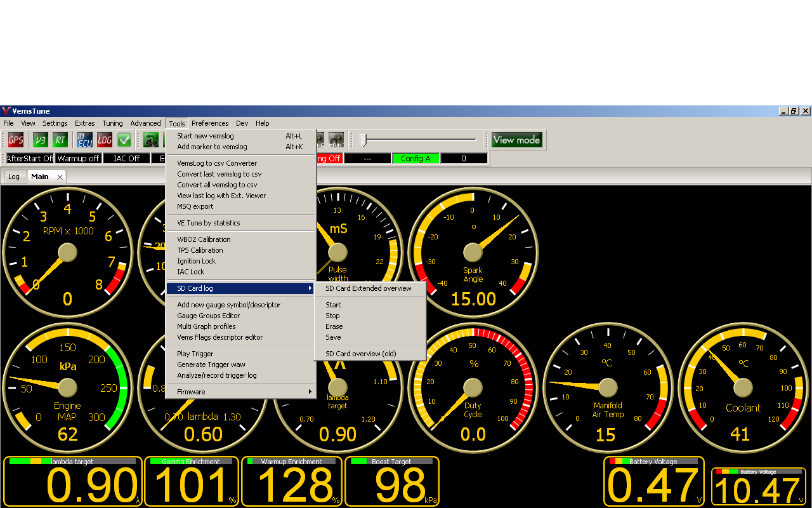This screenshot has width=812, height=508.
Task: Click the VemsTune logo in title bar
Action: click(x=6, y=111)
